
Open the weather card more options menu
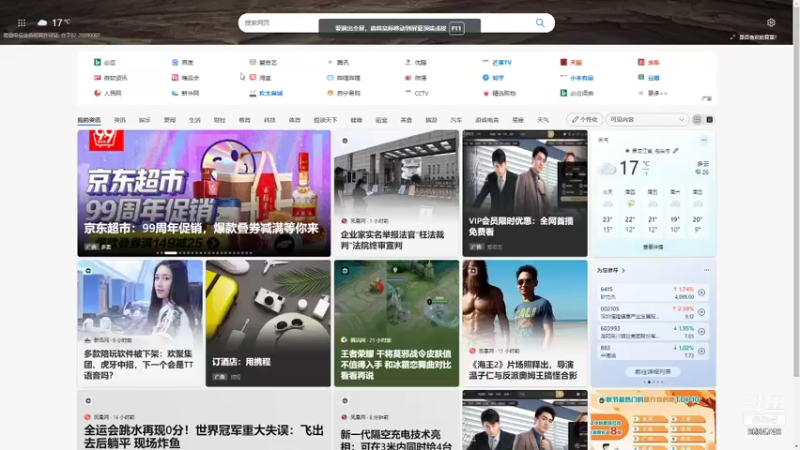click(704, 140)
